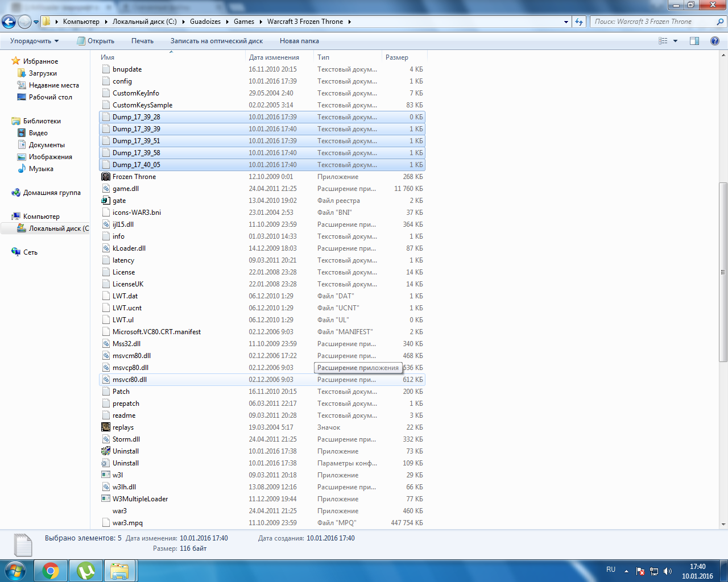The image size is (728, 582).
Task: Select the Mss32.dll file icon
Action: point(106,344)
